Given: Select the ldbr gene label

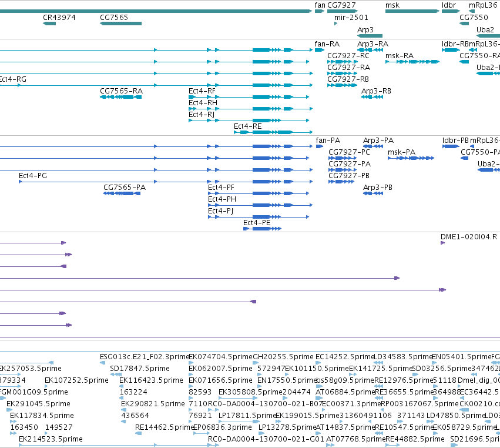Looking at the screenshot, I should pos(449,5).
